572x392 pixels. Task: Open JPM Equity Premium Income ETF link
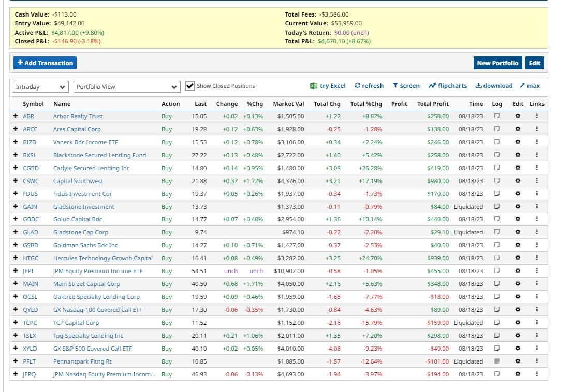[x=98, y=271]
